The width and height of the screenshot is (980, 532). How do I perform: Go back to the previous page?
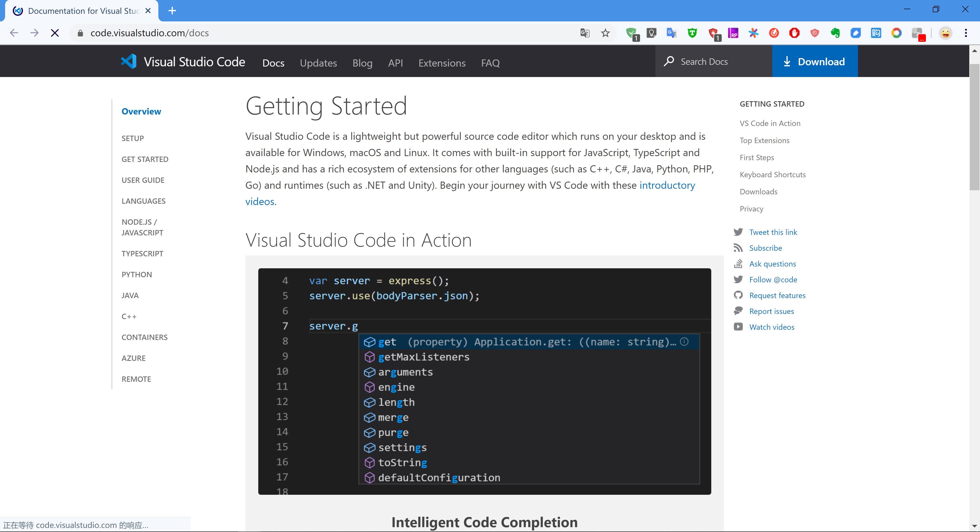(14, 33)
